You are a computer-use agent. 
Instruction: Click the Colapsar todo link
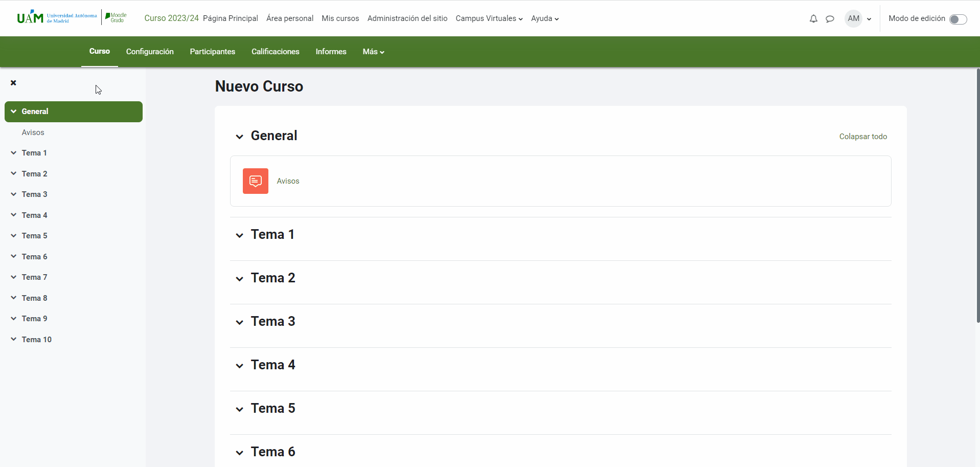862,137
